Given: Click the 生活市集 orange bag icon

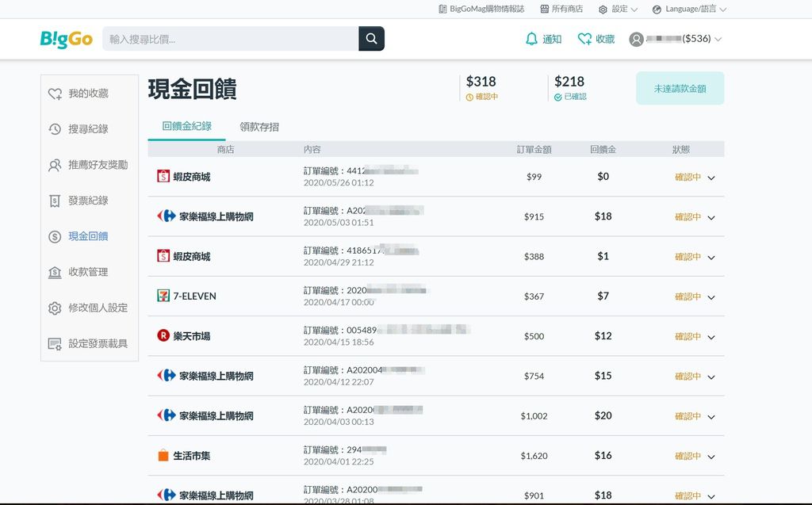Looking at the screenshot, I should pyautogui.click(x=163, y=455).
